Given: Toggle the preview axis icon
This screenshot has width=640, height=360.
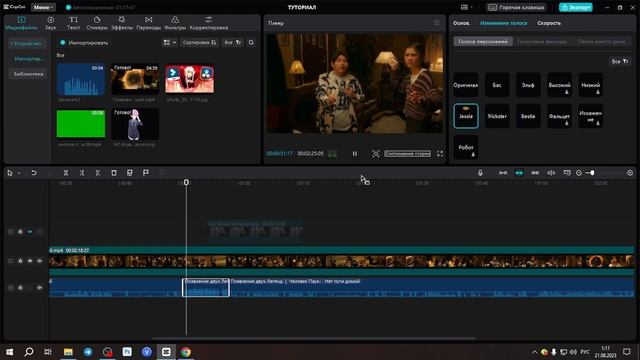Looking at the screenshot, I should click(551, 173).
